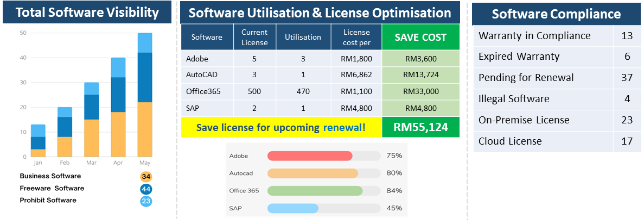
Task: Click the Total Software Visibility header
Action: [x=87, y=13]
